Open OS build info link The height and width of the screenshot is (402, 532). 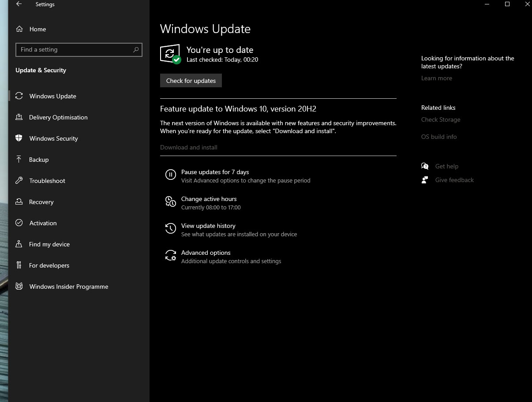click(439, 137)
